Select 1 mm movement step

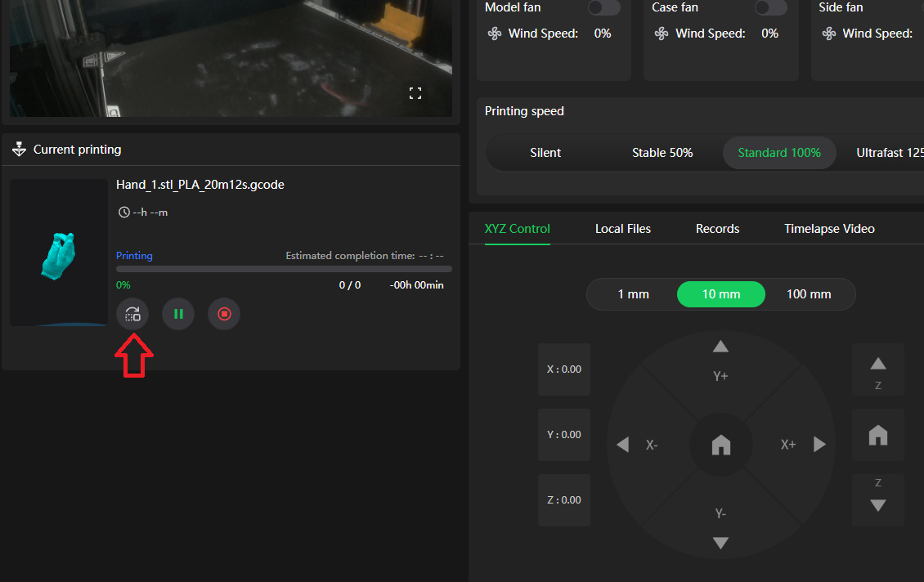(x=633, y=294)
